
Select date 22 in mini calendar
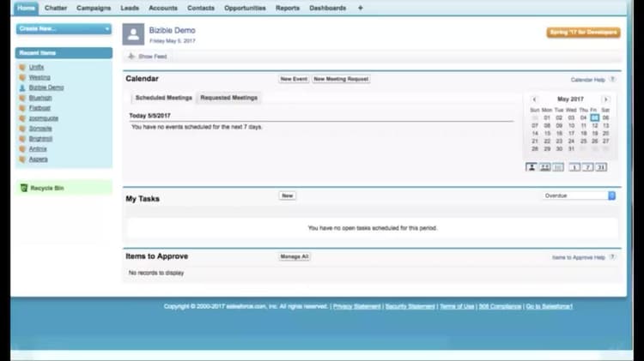coord(547,141)
